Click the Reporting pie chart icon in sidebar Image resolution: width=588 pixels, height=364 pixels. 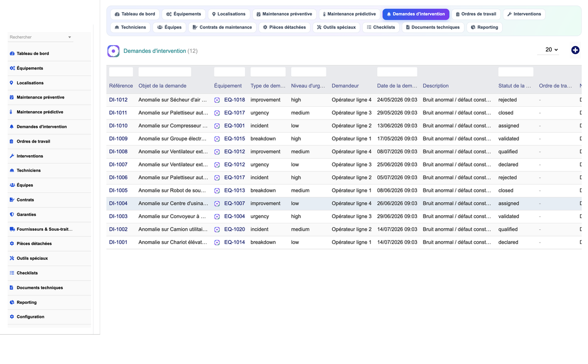(12, 302)
